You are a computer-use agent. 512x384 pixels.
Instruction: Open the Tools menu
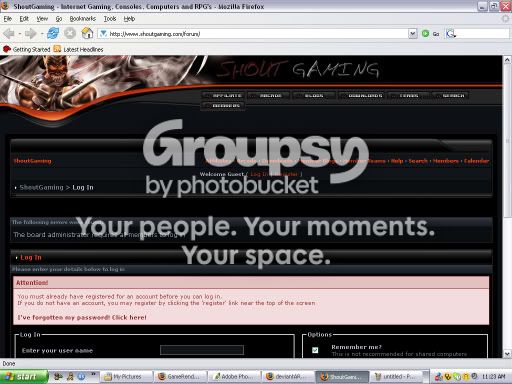[x=110, y=19]
